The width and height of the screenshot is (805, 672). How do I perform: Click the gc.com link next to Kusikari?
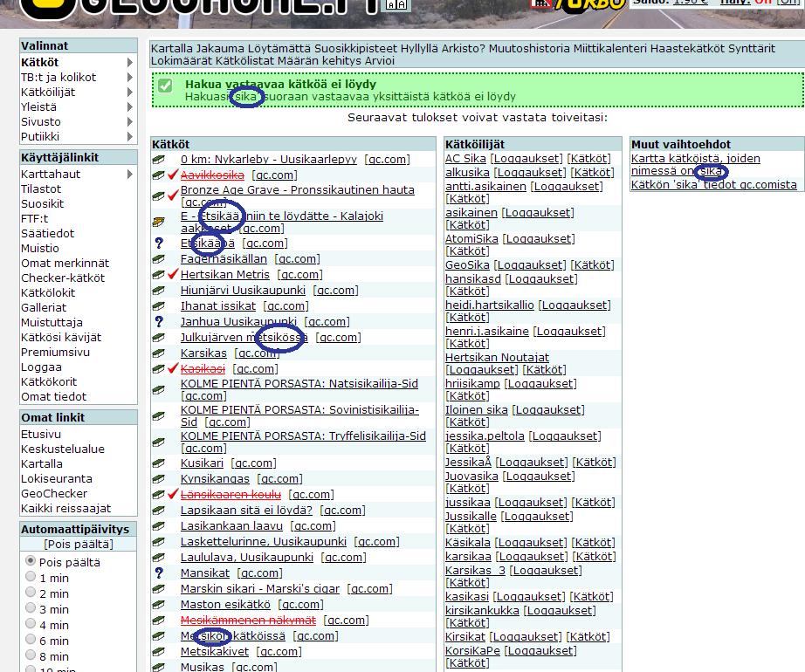point(254,463)
